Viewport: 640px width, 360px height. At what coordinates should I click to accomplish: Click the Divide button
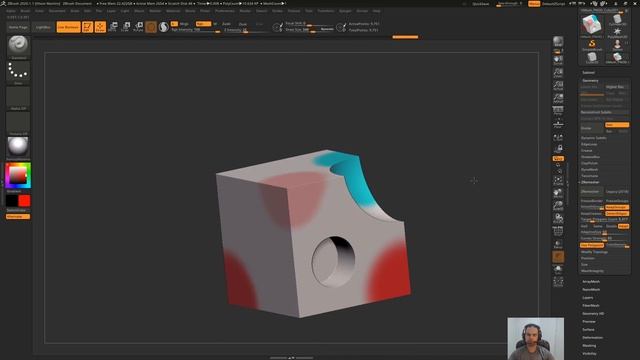click(592, 128)
